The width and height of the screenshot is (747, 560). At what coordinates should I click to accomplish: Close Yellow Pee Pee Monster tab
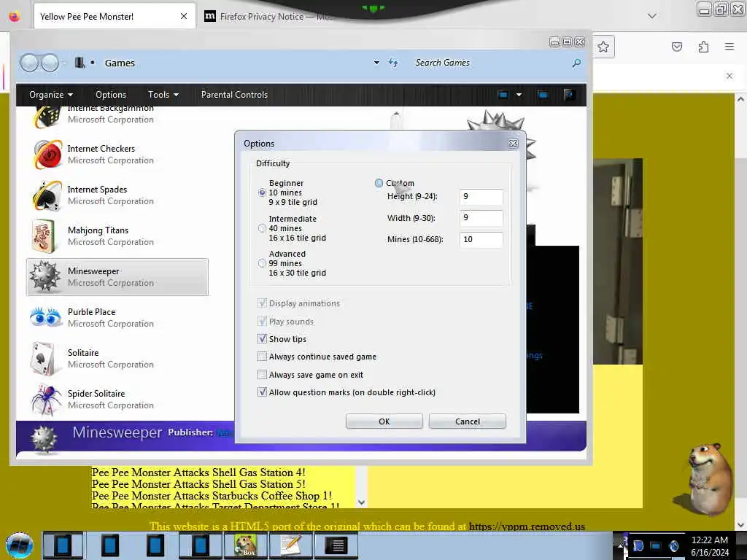pyautogui.click(x=184, y=17)
